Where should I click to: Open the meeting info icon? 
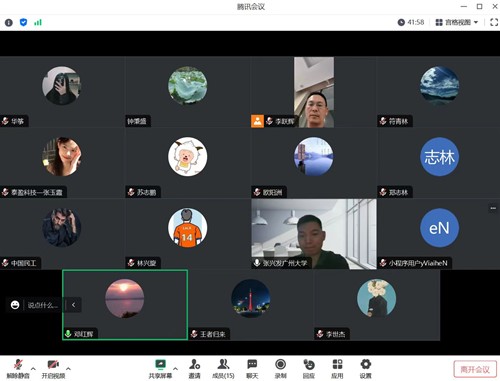pos(9,23)
